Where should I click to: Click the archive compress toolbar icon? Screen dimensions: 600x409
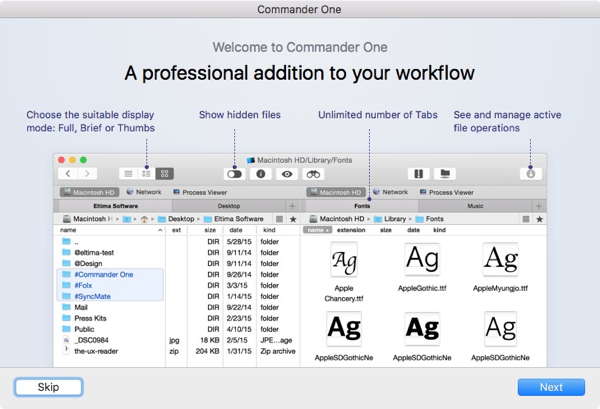point(419,174)
